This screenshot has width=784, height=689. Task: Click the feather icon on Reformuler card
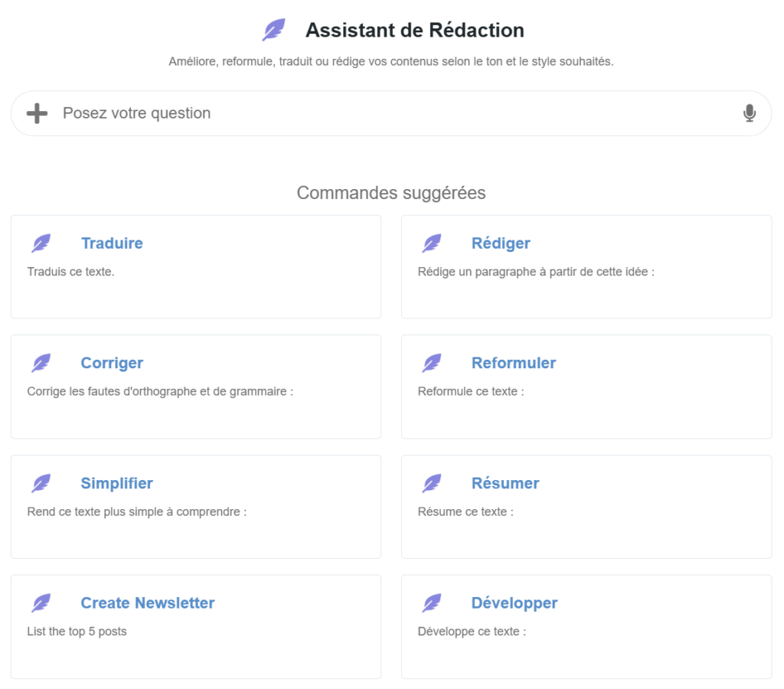click(x=432, y=363)
